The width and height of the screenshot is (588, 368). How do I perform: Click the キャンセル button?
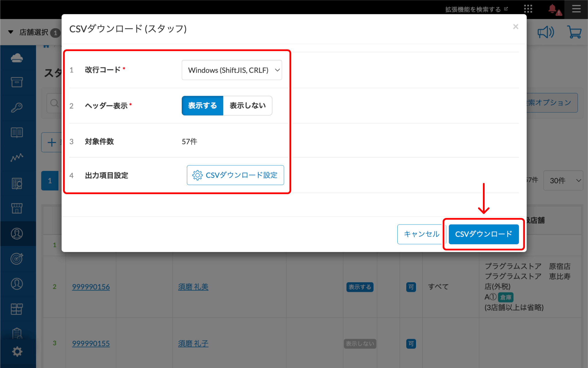pyautogui.click(x=421, y=234)
